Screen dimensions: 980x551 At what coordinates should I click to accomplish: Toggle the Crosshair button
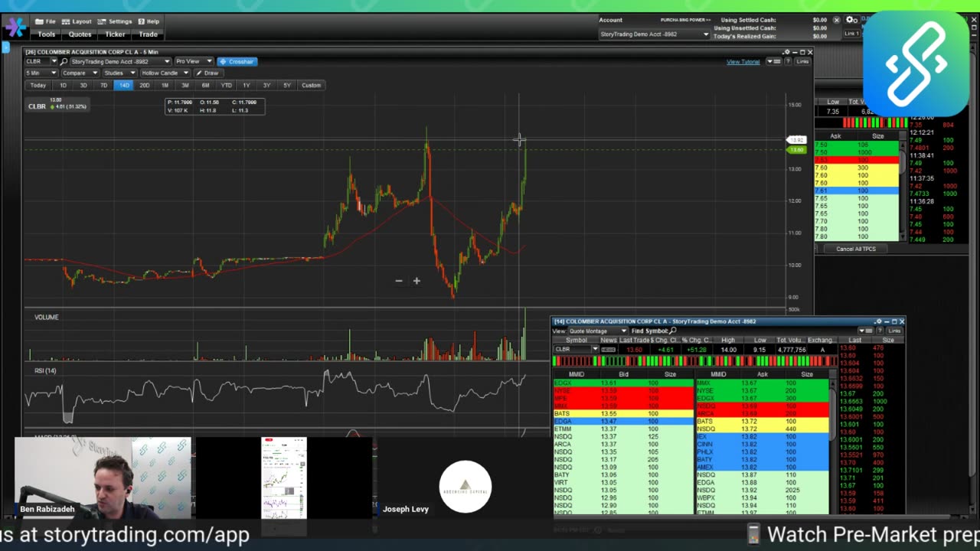[237, 61]
